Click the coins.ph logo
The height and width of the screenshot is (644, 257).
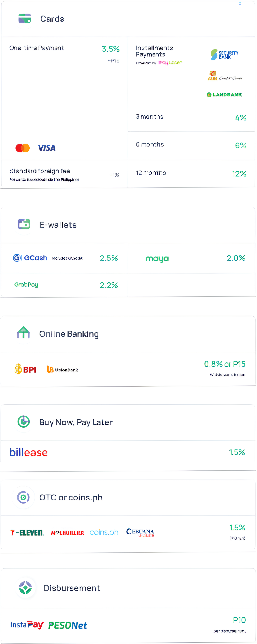tap(104, 533)
